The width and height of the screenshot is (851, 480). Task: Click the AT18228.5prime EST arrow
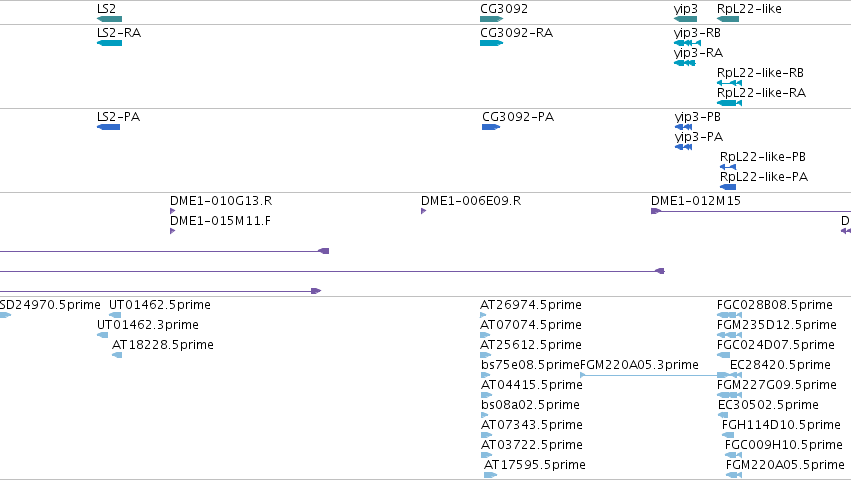[x=117, y=355]
